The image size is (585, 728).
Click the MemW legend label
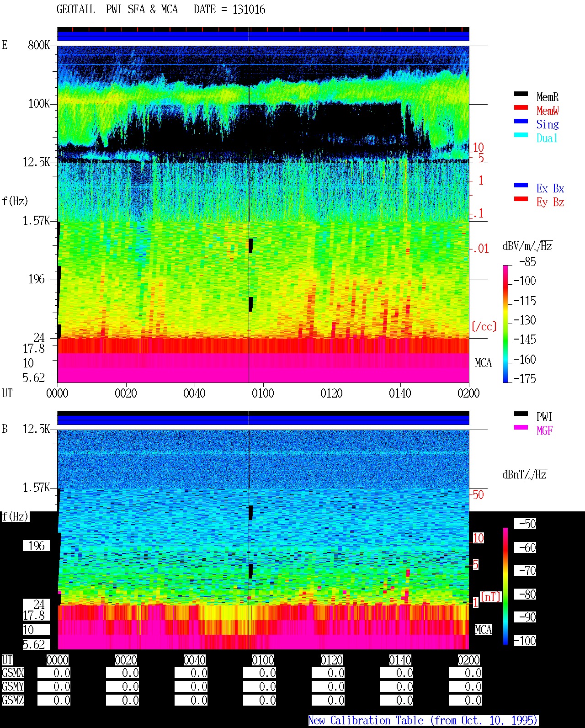[547, 111]
